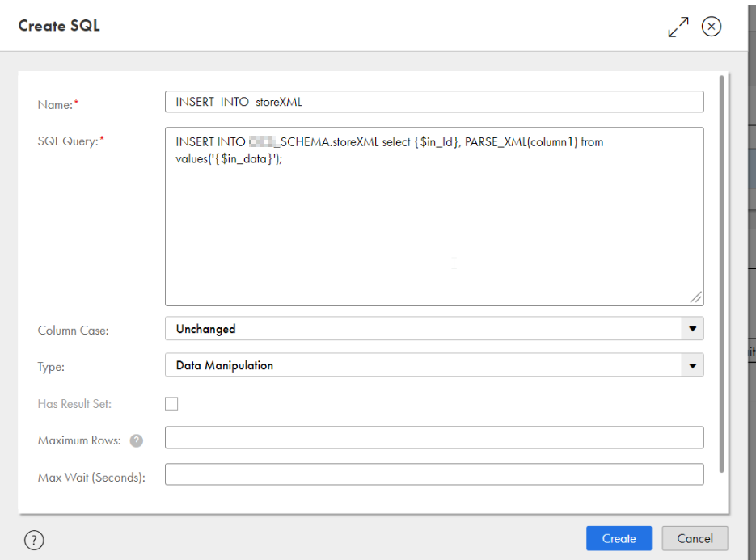Viewport: 756px width, 560px height.
Task: Select the Unchanged combo box value
Action: tap(424, 329)
